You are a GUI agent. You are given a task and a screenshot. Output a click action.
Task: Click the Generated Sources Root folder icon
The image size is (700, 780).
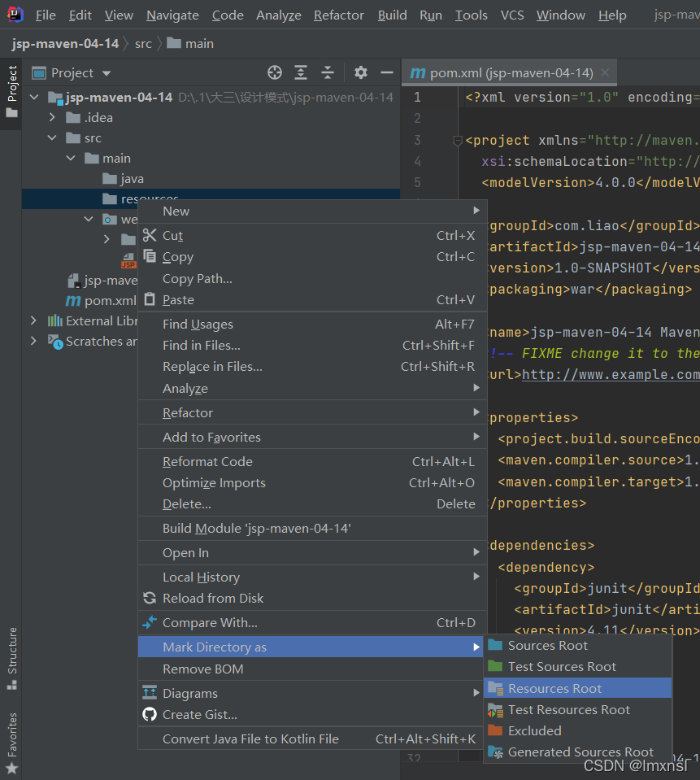point(495,752)
